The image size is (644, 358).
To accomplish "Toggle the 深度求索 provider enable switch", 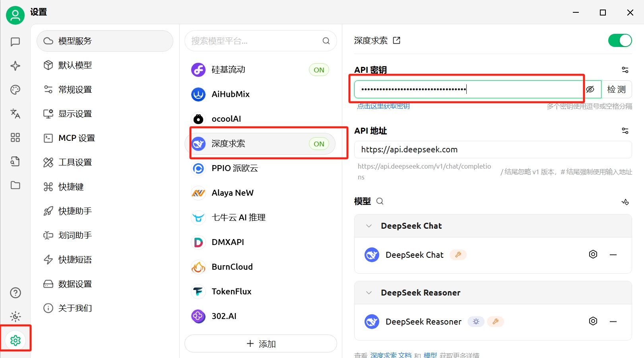I will [x=620, y=40].
